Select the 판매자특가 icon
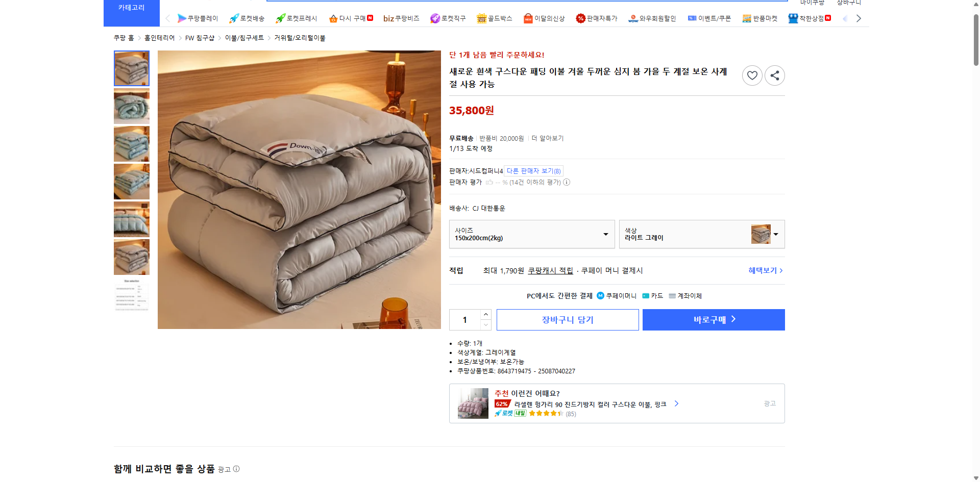The width and height of the screenshot is (980, 482). point(597,18)
